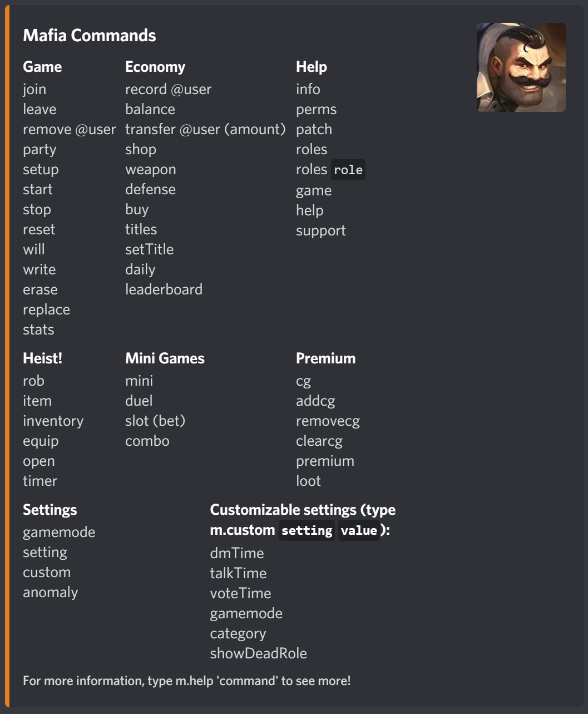Viewport: 588px width, 714px height.
Task: Click the Mafia Commands embed title
Action: pyautogui.click(x=89, y=36)
